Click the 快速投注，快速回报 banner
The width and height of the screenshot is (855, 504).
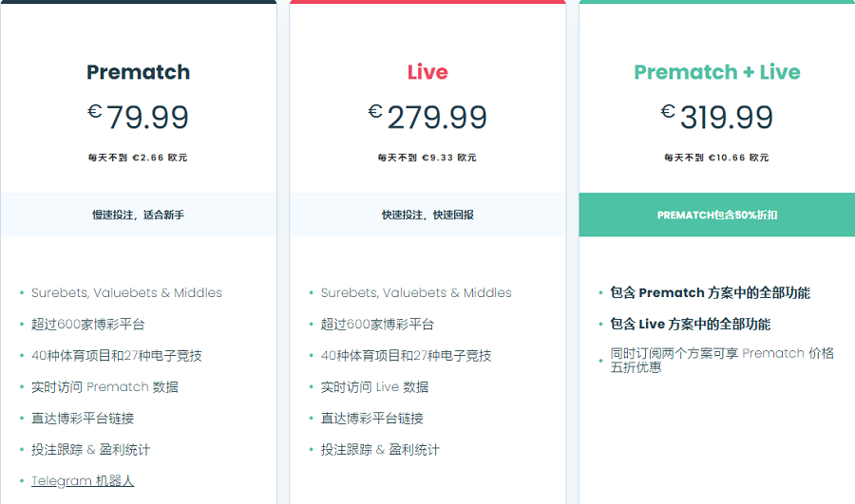427,215
